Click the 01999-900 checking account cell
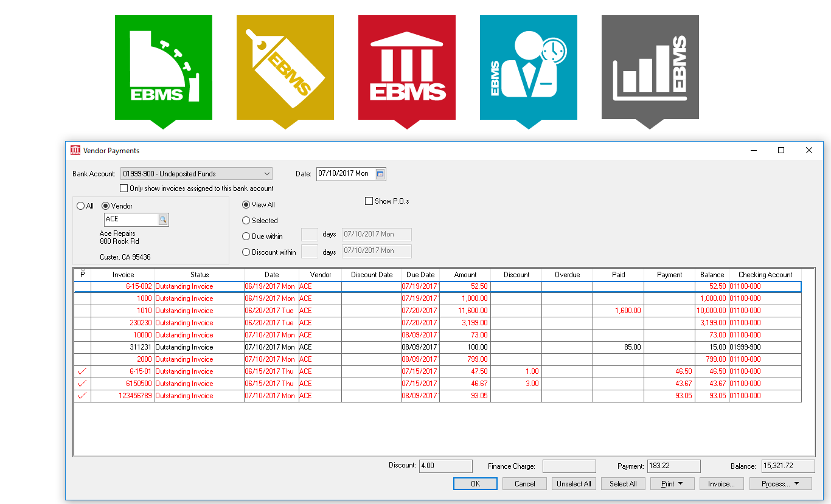831x504 pixels. point(765,347)
